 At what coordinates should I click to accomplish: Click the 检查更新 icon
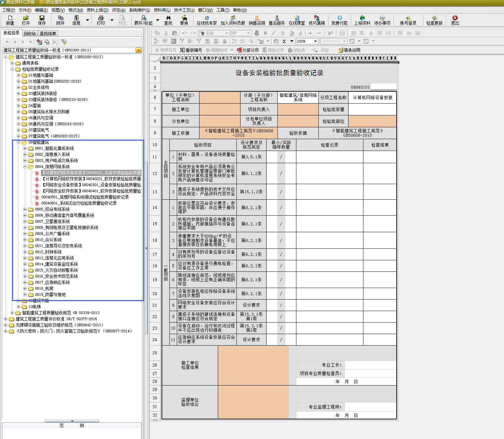435,20
